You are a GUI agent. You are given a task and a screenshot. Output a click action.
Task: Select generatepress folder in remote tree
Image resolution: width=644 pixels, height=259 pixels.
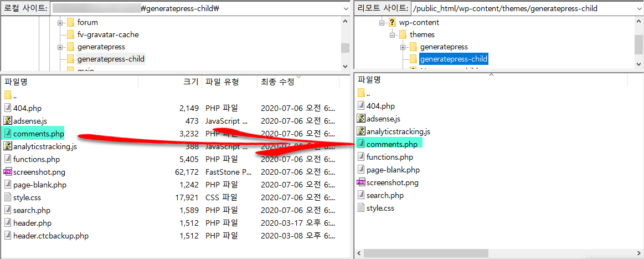[444, 47]
